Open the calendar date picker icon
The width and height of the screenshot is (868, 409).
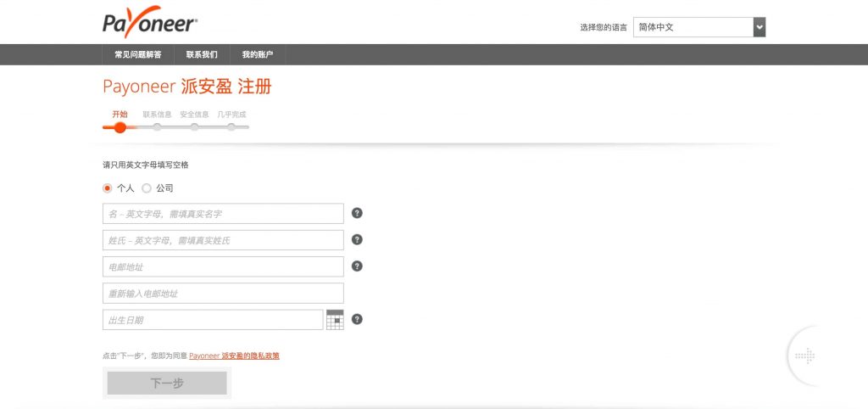[x=335, y=320]
